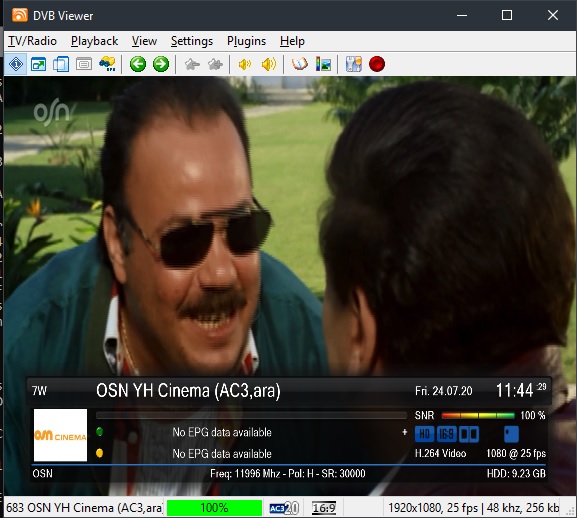
Task: Open View menu
Action: click(x=144, y=41)
